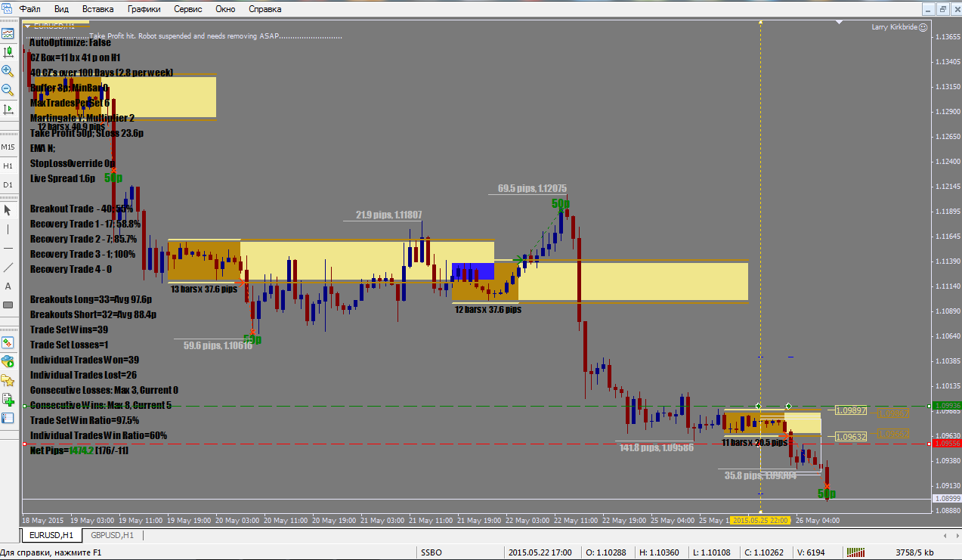Click the green 1.09936 price label
This screenshot has width=962, height=560.
tap(947, 406)
